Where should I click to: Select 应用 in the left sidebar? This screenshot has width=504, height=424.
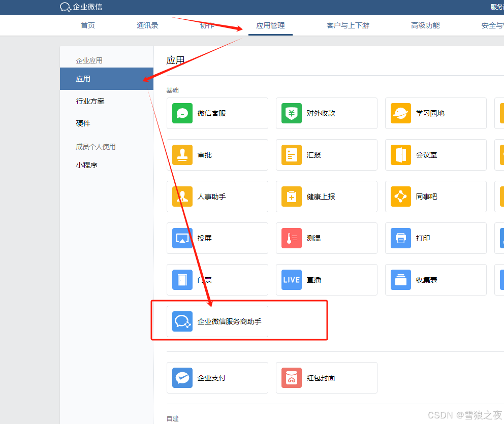pyautogui.click(x=107, y=79)
